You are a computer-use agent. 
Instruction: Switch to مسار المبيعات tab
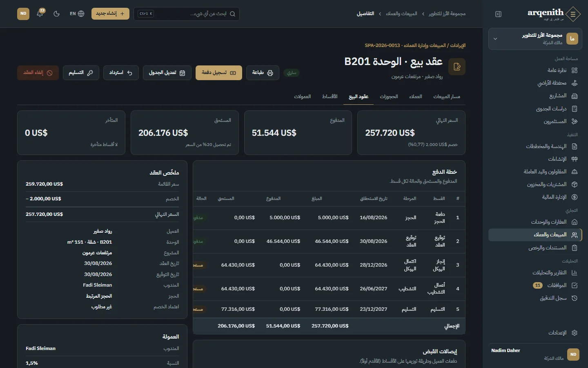447,96
